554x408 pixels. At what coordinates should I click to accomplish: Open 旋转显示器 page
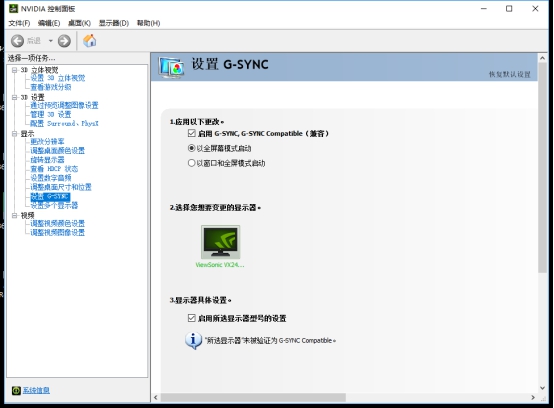click(x=47, y=160)
